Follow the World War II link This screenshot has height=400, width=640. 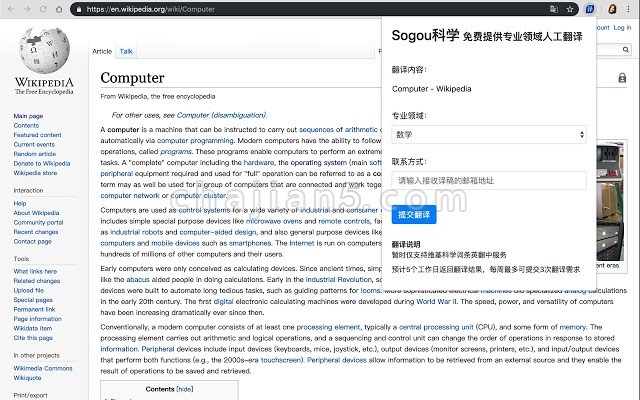[x=436, y=302]
